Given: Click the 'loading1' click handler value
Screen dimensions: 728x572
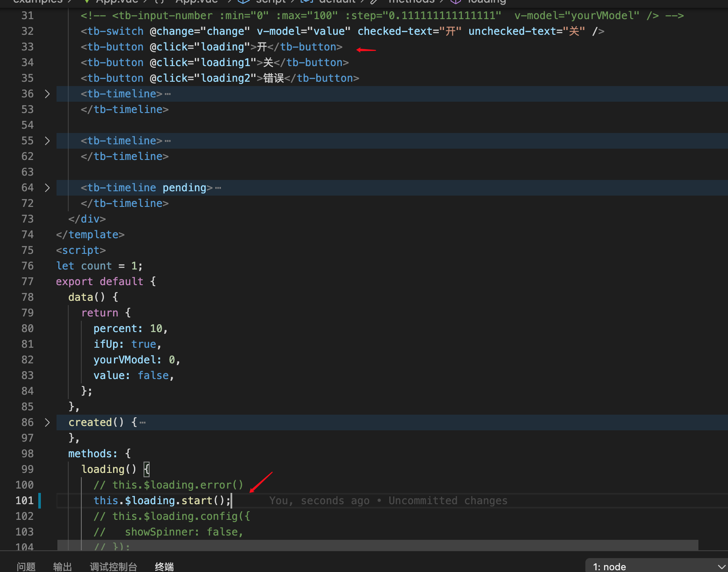Looking at the screenshot, I should coord(226,63).
